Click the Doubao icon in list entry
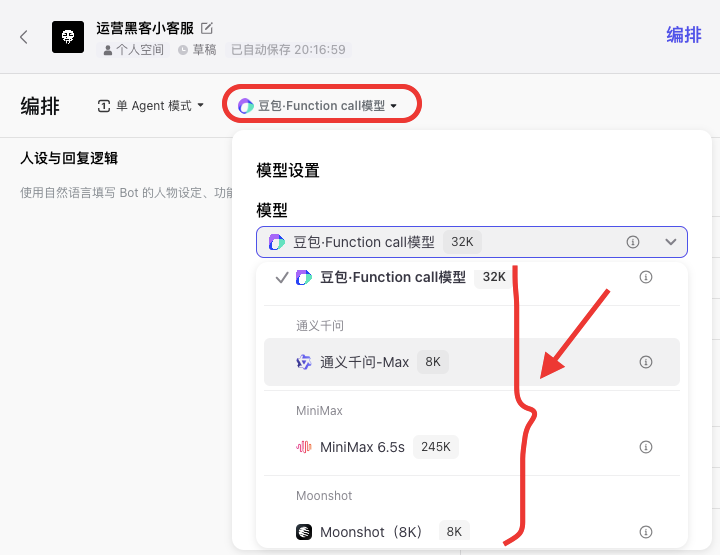The height and width of the screenshot is (555, 720). 304,277
